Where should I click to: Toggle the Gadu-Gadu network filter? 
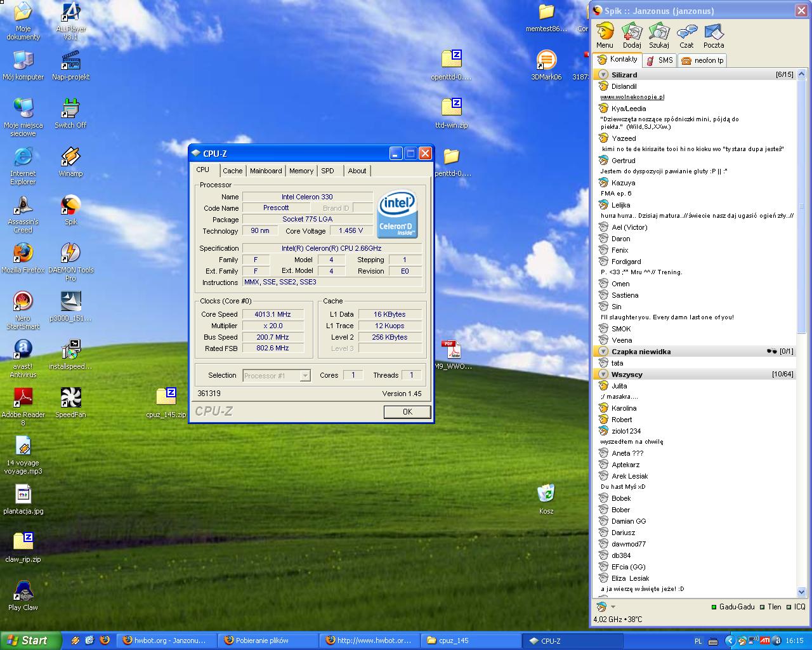click(x=733, y=607)
